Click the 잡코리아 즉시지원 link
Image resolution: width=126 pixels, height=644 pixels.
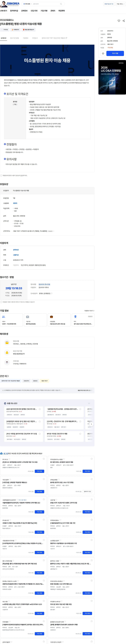44,284
